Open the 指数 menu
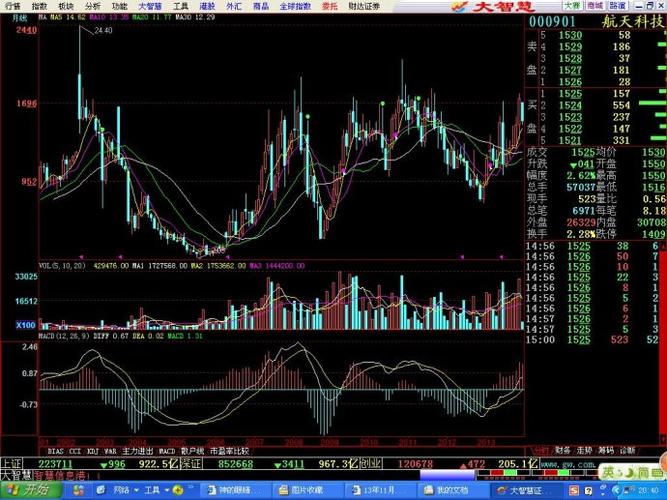Viewport: 667px width, 500px height. 40,6
